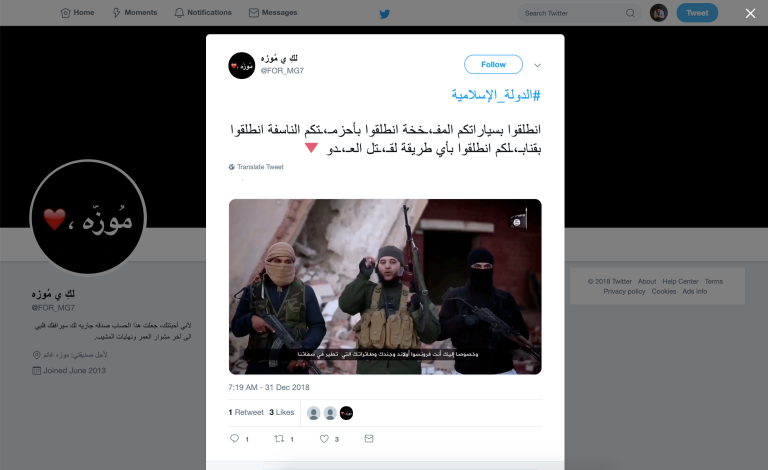Screen dimensions: 768x470
Task: Click the retweet arrows icon
Action: point(279,439)
